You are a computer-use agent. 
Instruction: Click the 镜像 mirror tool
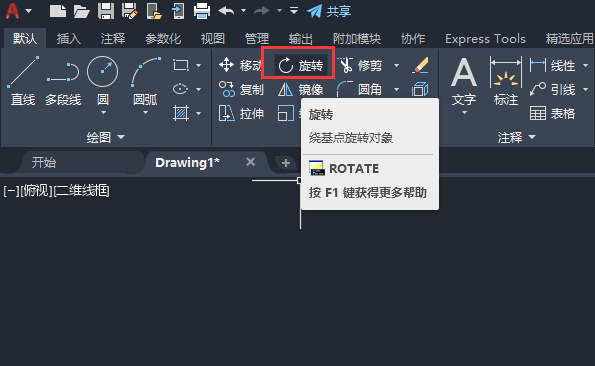pos(301,90)
